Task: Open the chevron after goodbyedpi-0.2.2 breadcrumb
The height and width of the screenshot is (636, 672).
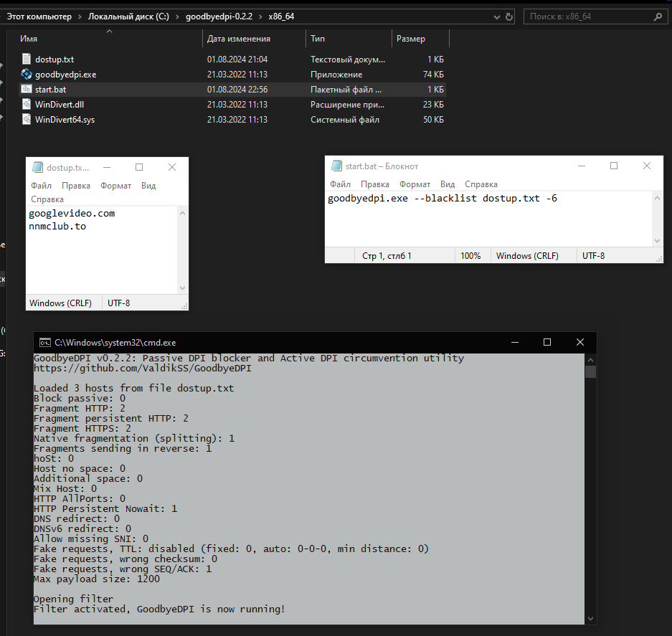Action: pyautogui.click(x=260, y=16)
